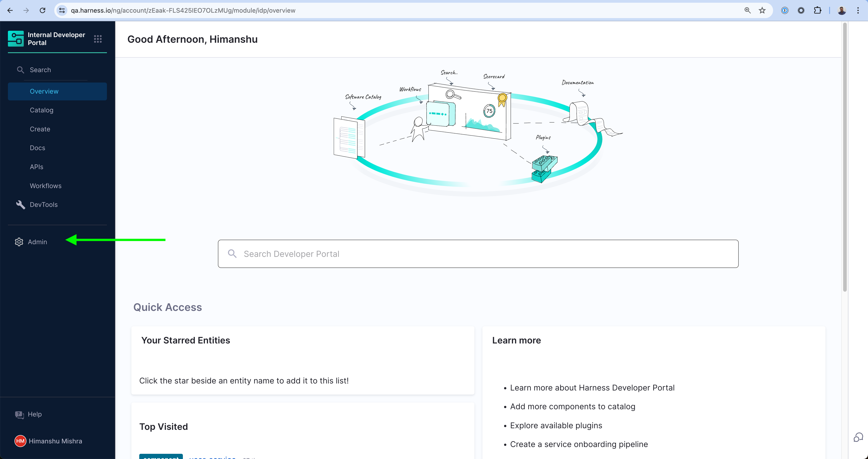
Task: Open DevTools wrench icon
Action: click(21, 205)
